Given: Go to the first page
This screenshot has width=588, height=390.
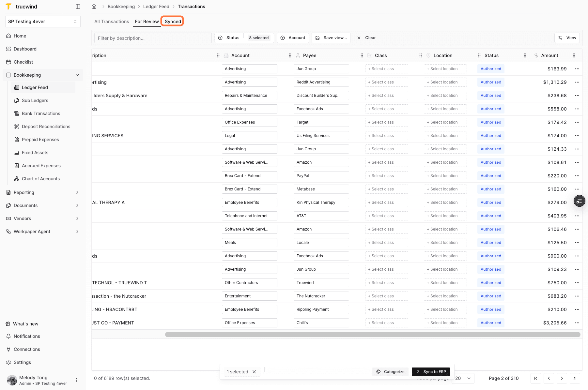Looking at the screenshot, I should [536, 378].
